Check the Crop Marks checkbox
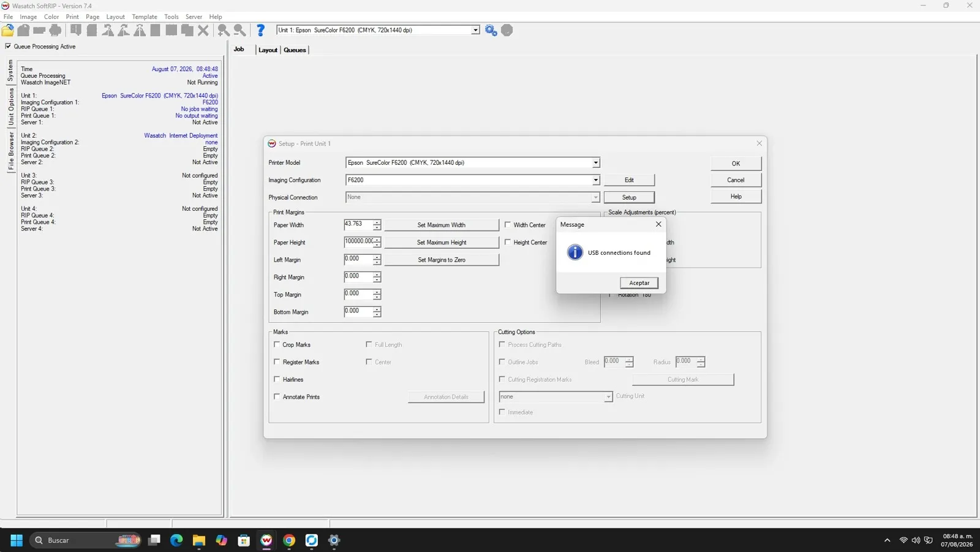This screenshot has width=980, height=552. pyautogui.click(x=277, y=344)
